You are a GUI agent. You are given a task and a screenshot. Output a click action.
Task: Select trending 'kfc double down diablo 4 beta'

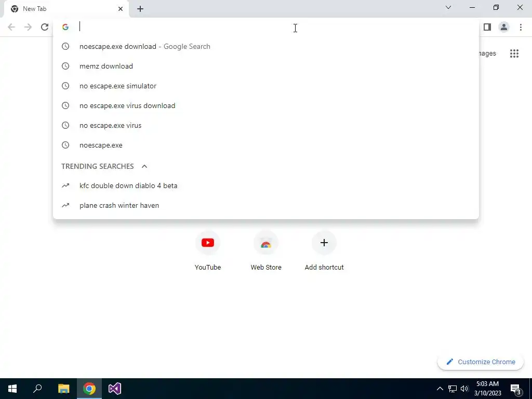click(266, 185)
